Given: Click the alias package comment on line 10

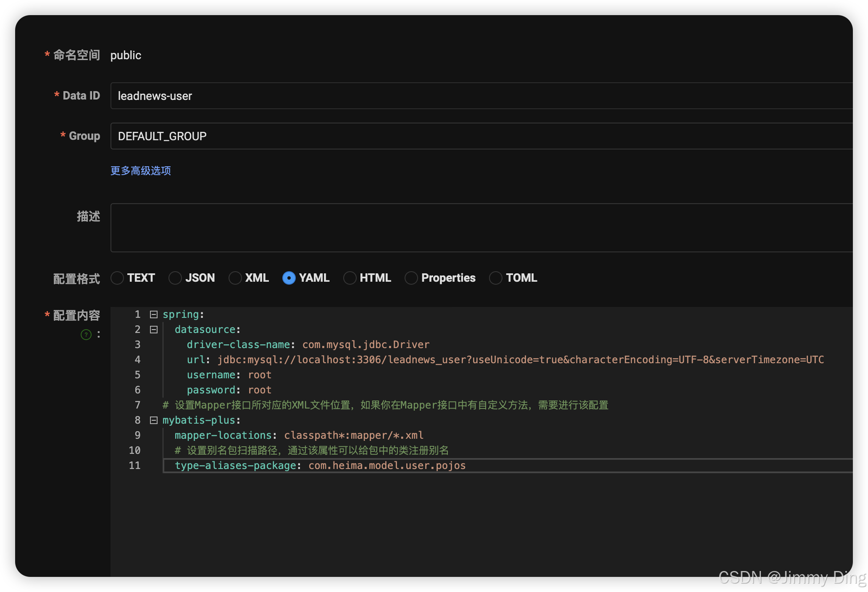Looking at the screenshot, I should coord(312,451).
